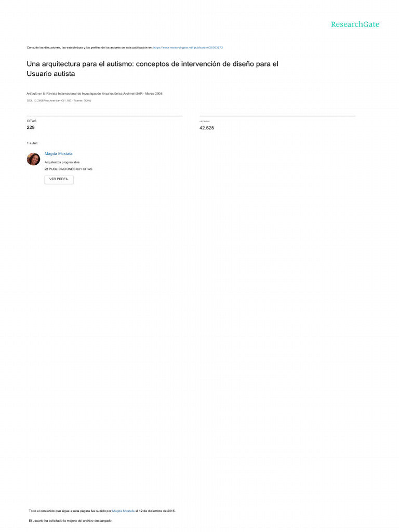Click the 'Arquitectos progresistas' affiliation text
Viewport: 399px width, 532px height.
[62, 163]
